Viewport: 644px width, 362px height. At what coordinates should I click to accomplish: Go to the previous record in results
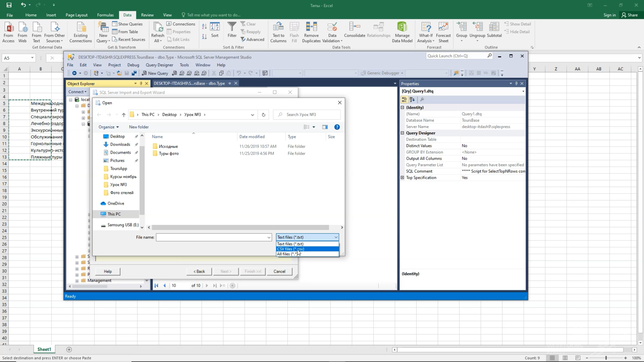click(164, 285)
